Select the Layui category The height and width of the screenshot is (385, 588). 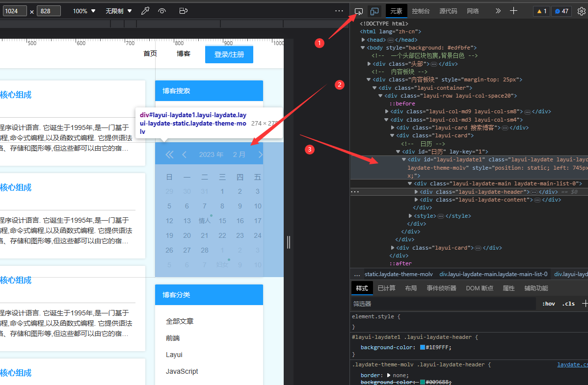tap(174, 355)
